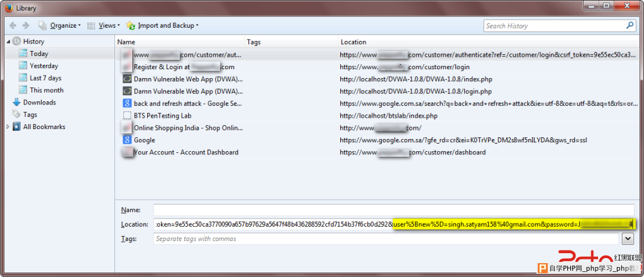Maximize the Library window
644x277 pixels.
(606, 5)
